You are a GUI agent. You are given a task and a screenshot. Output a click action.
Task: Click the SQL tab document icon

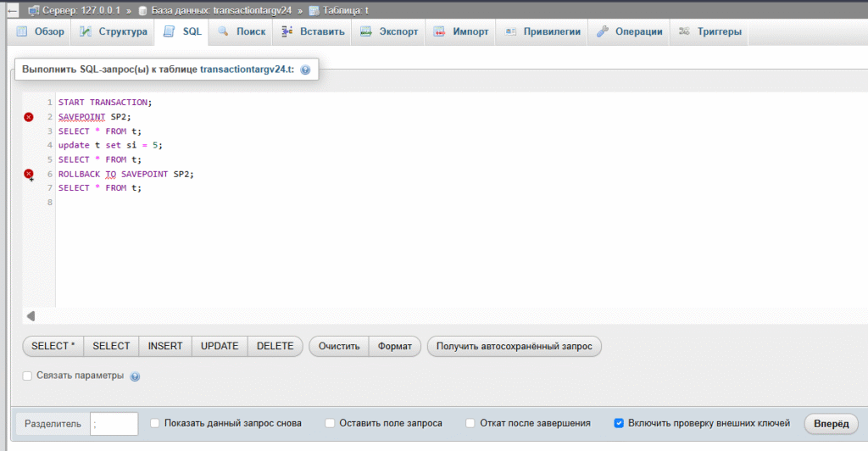click(169, 31)
